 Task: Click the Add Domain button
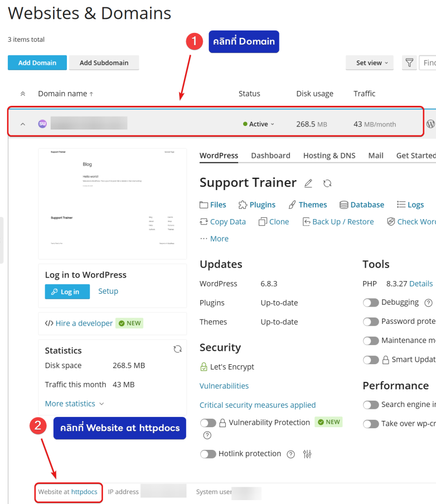37,63
